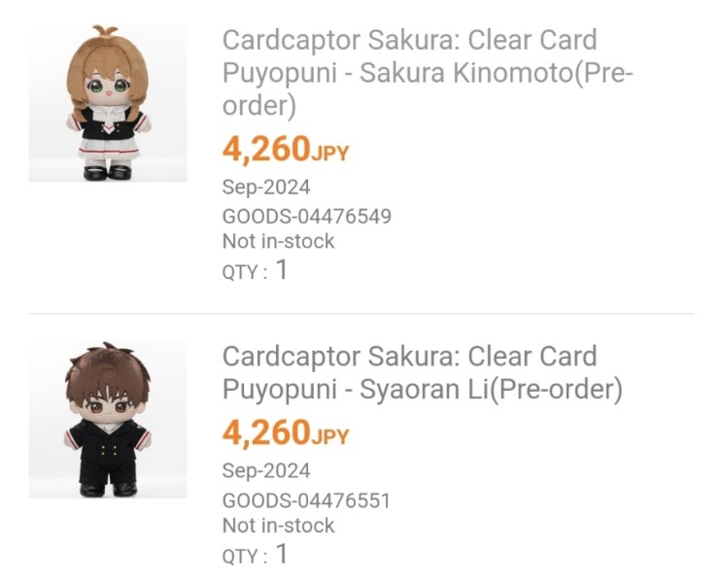The height and width of the screenshot is (588, 722).
Task: Click quantity value 1 for GOODS-04476549
Action: pyautogui.click(x=282, y=269)
